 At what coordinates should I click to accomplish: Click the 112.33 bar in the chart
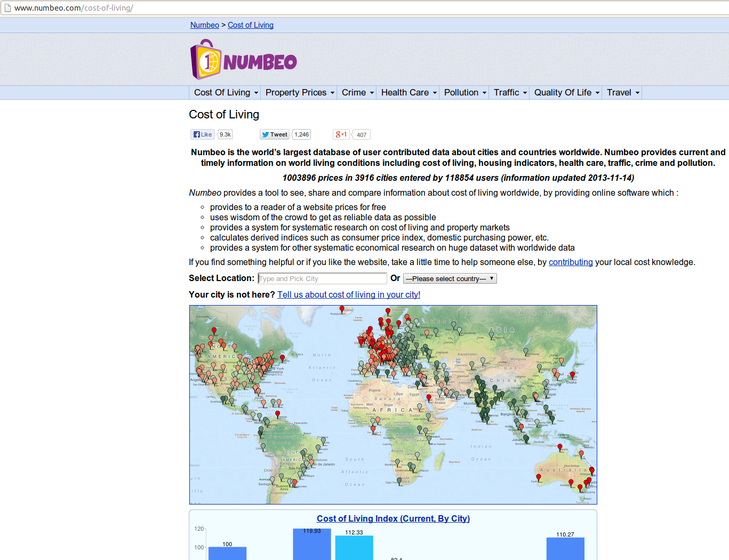pos(354,548)
